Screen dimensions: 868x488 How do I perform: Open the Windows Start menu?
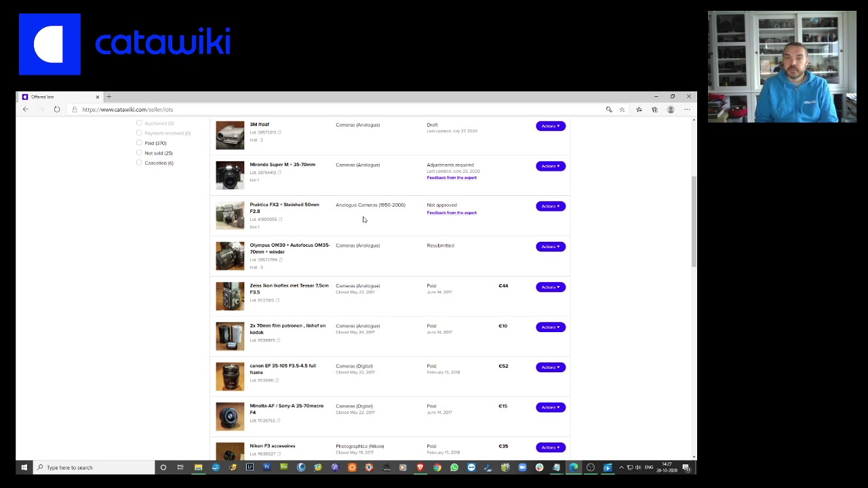(x=24, y=467)
